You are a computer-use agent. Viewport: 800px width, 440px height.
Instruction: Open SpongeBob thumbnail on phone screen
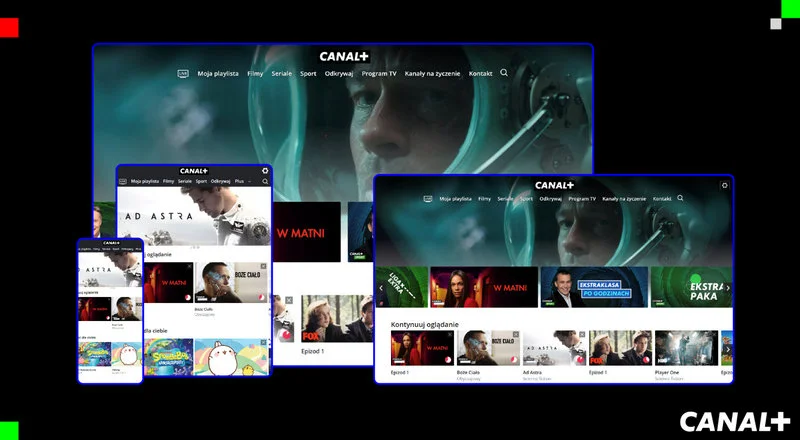95,354
